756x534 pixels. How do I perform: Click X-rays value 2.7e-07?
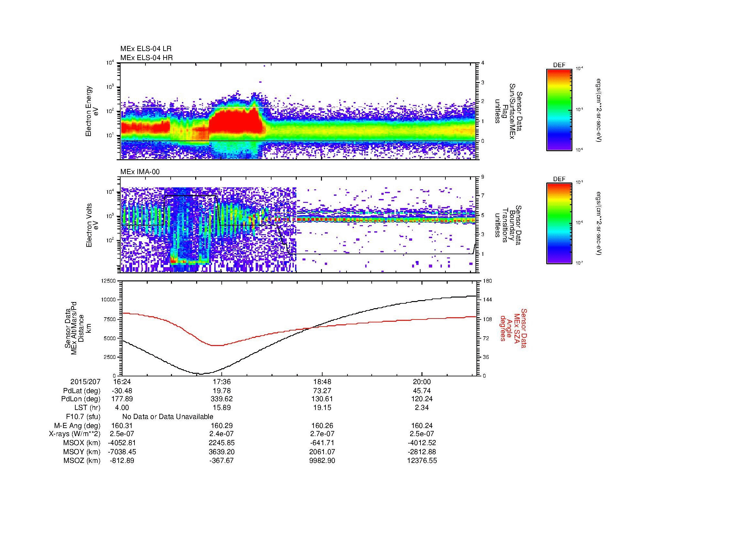[x=322, y=434]
